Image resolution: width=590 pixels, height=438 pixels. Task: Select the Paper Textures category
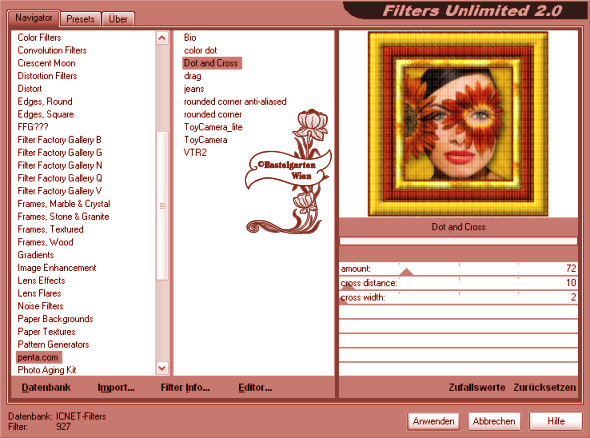point(46,332)
